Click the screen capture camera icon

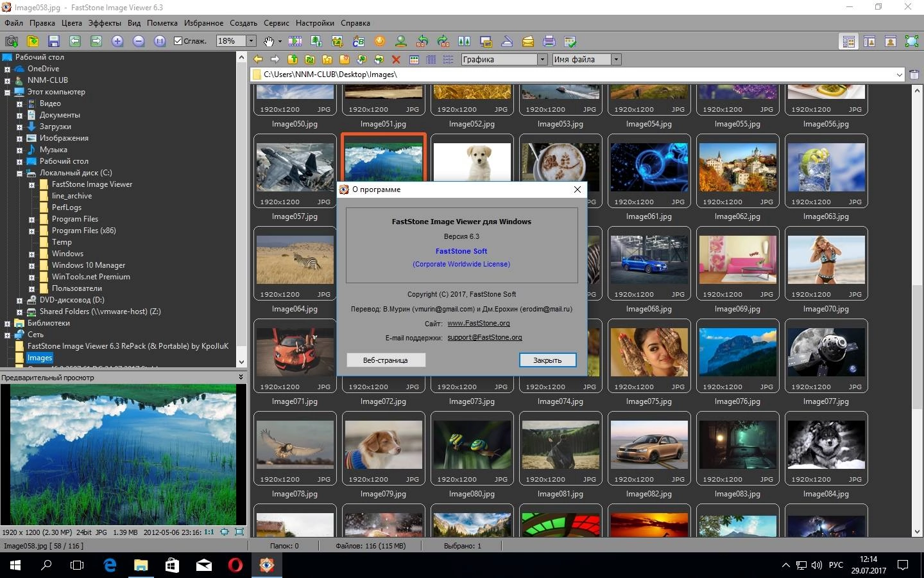click(11, 41)
